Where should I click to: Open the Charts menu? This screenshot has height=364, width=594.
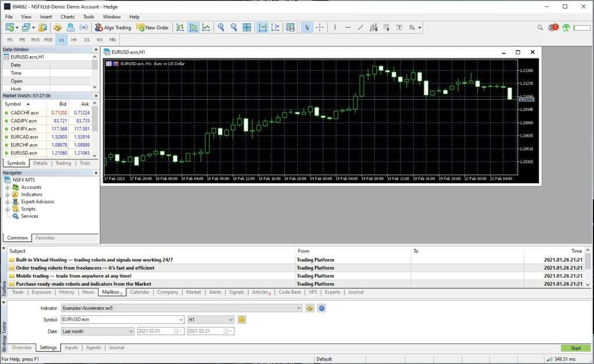pos(67,17)
